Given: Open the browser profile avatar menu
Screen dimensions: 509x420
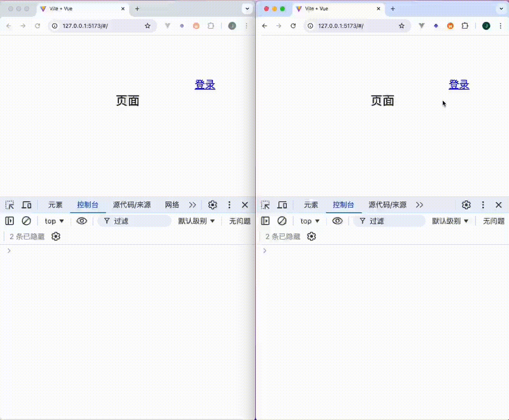Looking at the screenshot, I should pyautogui.click(x=232, y=26).
